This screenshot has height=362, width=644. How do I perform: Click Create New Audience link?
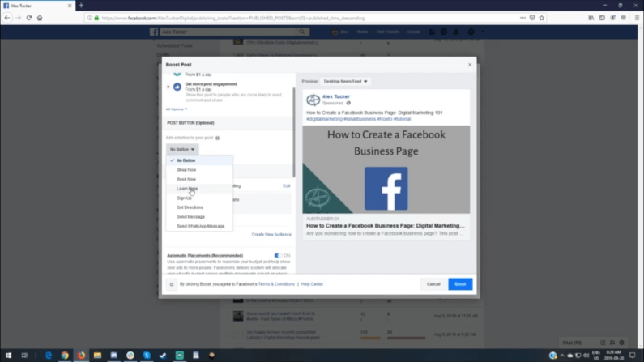[271, 234]
